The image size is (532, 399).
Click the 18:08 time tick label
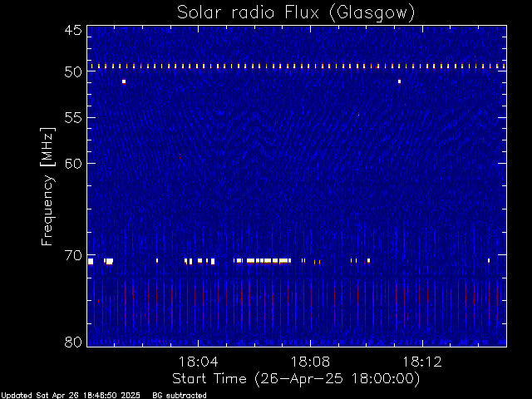click(x=310, y=362)
